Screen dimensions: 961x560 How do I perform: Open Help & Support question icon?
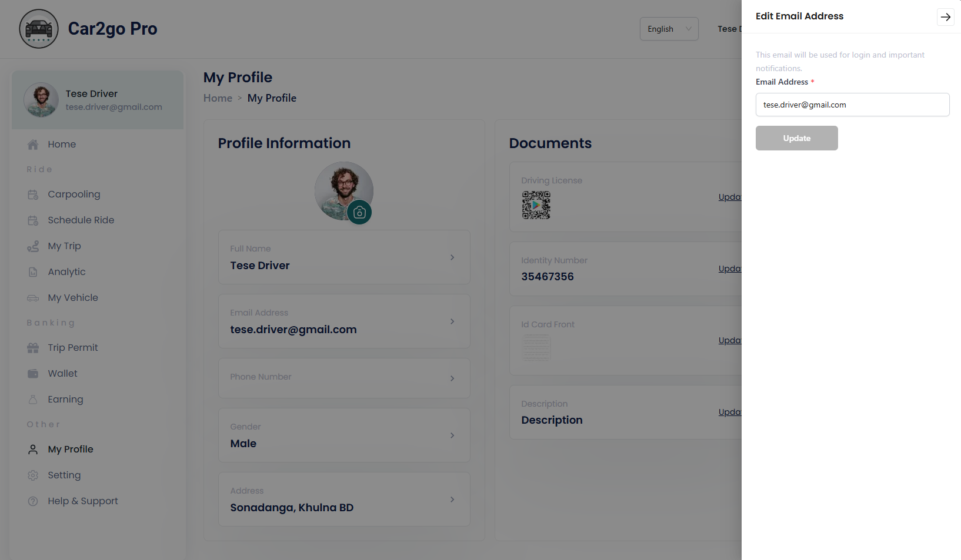(x=33, y=501)
